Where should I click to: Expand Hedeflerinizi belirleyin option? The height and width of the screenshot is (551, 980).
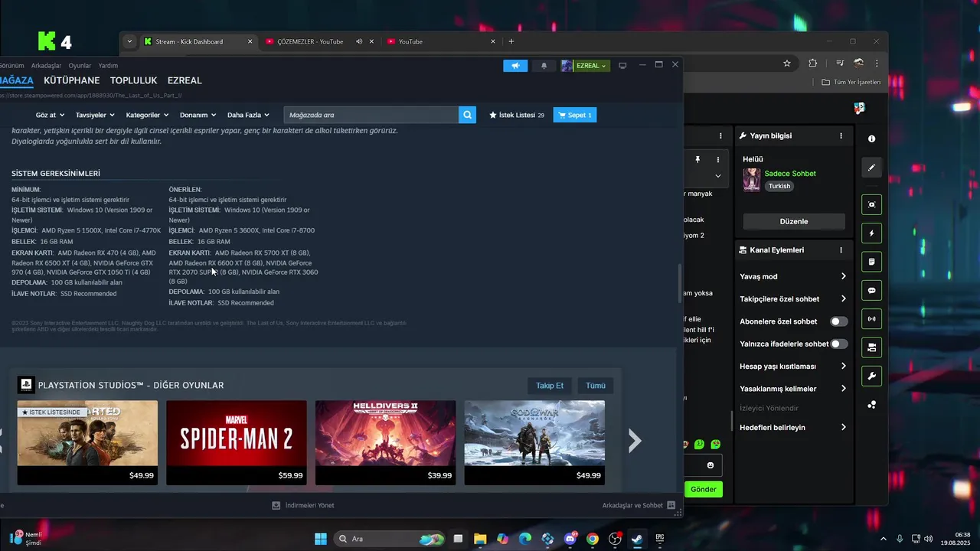click(x=793, y=428)
